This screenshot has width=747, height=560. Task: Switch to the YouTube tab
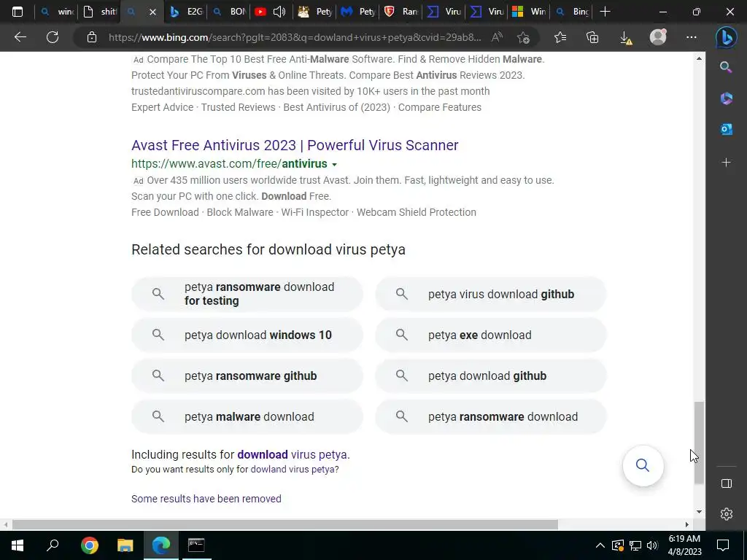tap(260, 12)
